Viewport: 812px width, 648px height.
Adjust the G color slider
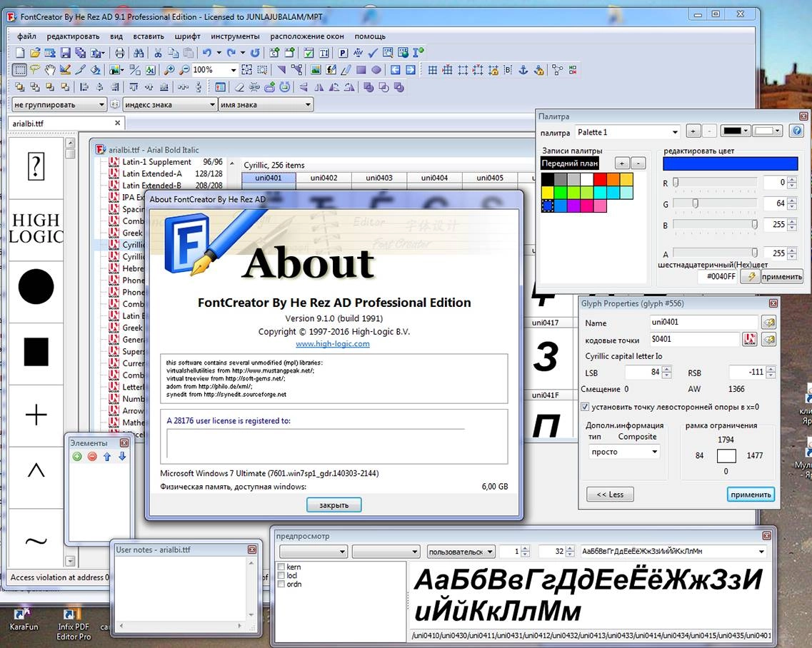(696, 204)
